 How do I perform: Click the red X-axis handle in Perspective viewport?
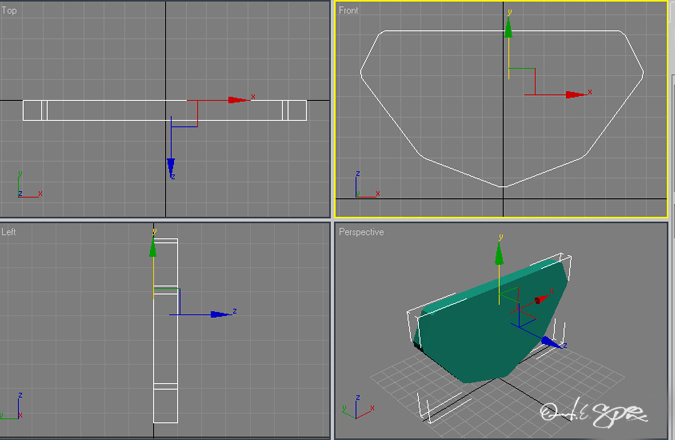point(539,298)
